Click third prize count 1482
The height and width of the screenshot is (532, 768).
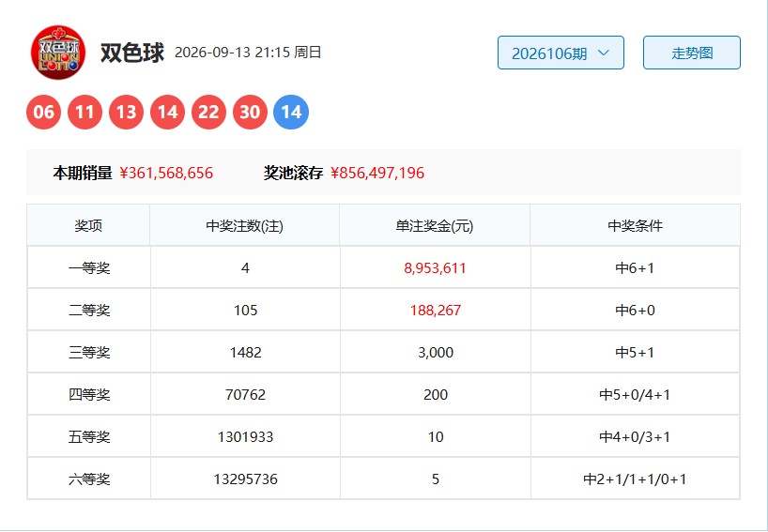click(x=245, y=353)
